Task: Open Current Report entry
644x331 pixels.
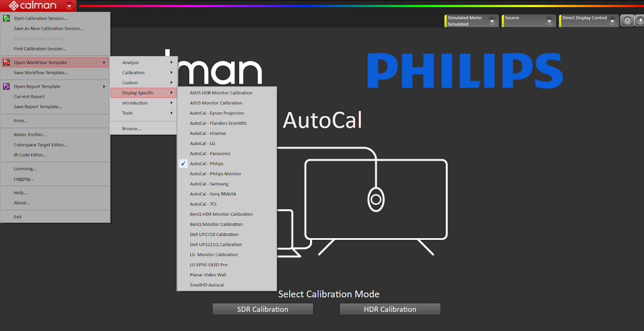Action: [x=55, y=96]
